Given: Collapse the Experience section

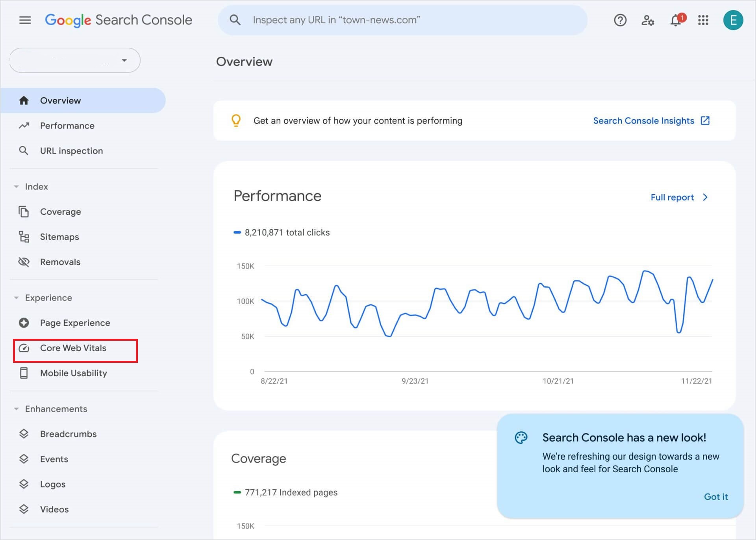Looking at the screenshot, I should (17, 297).
